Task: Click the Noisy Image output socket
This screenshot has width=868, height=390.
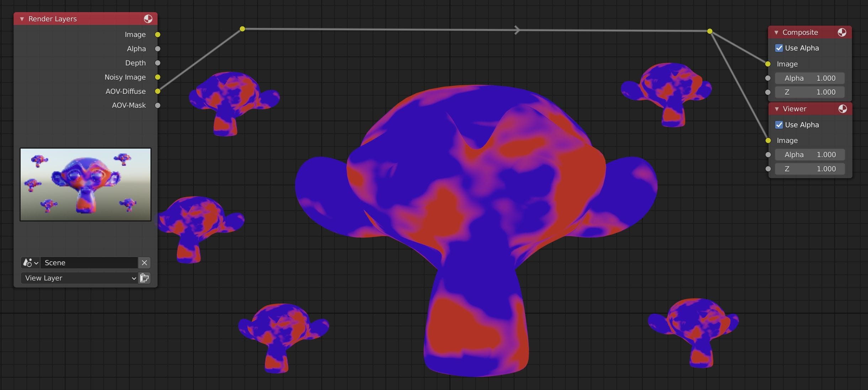Action: coord(158,77)
